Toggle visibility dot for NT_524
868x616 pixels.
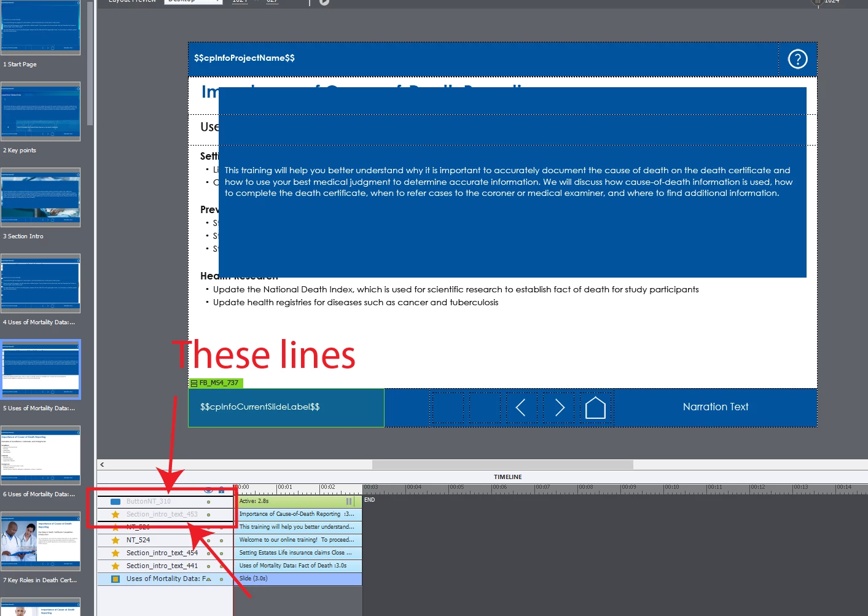[209, 540]
